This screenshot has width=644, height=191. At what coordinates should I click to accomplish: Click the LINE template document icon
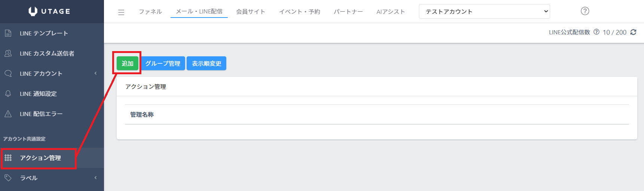8,33
